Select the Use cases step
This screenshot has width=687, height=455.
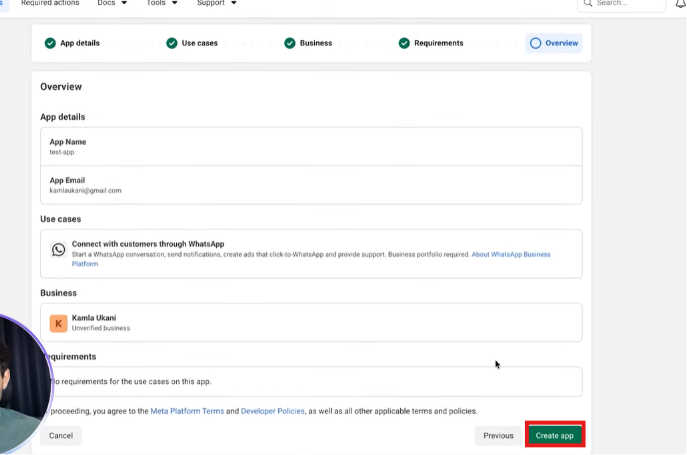192,43
